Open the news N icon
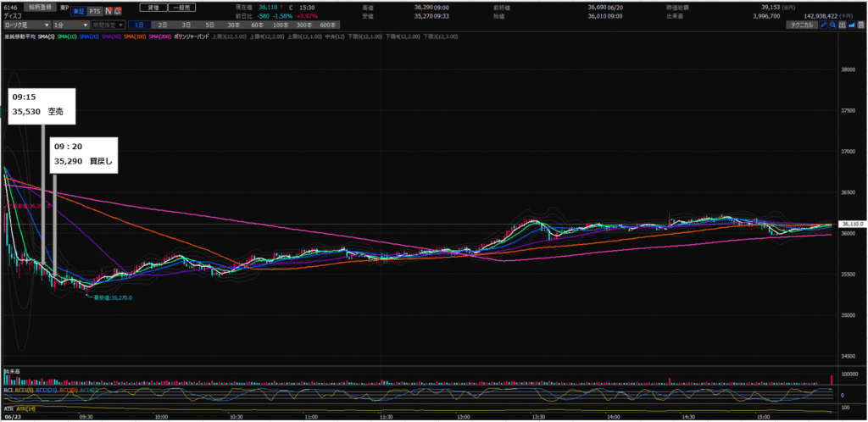868x422 pixels. (108, 11)
